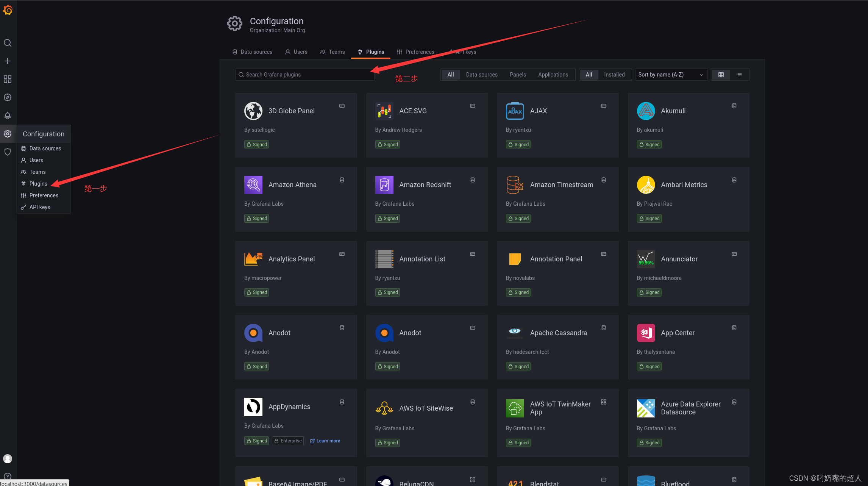Click the Grafana logo
This screenshot has width=868, height=486.
click(x=8, y=10)
